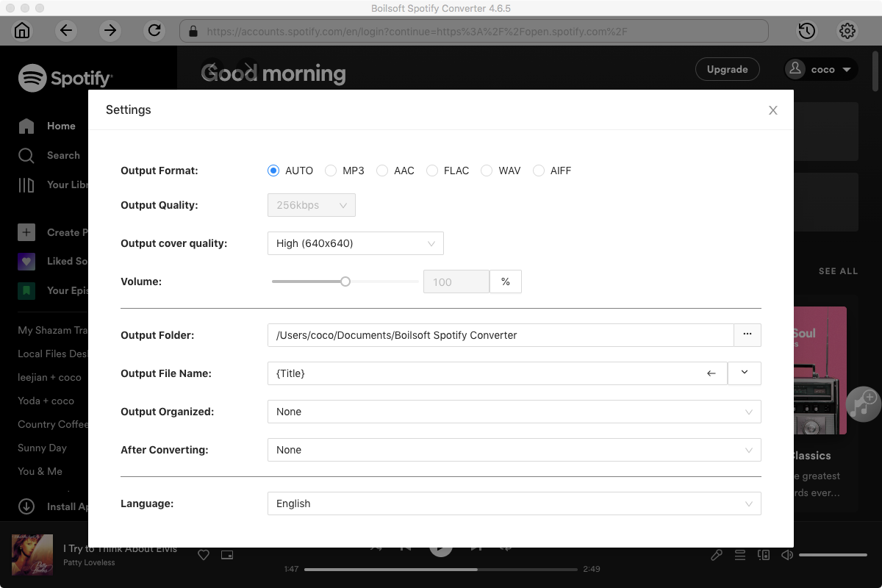Click the player volume bar
Viewport: 882px width, 588px height.
(833, 555)
